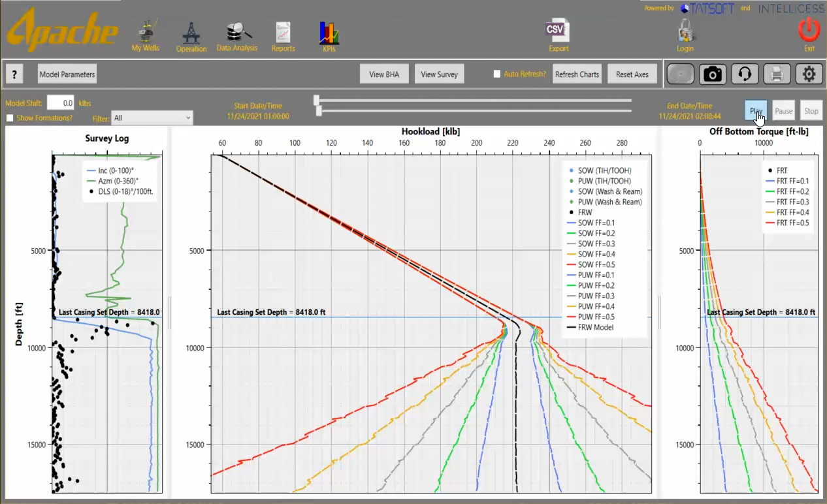827x504 pixels.
Task: Click the headset support icon
Action: click(745, 74)
